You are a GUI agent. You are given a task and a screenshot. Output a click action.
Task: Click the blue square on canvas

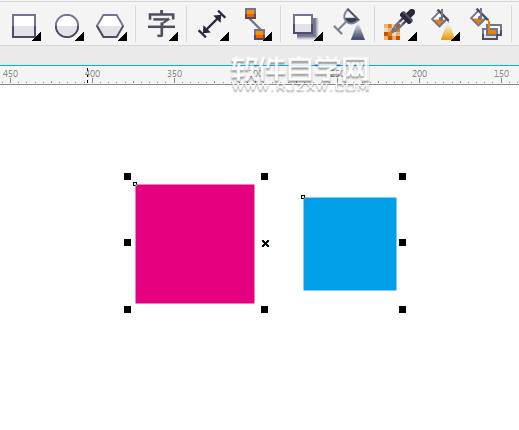click(350, 244)
